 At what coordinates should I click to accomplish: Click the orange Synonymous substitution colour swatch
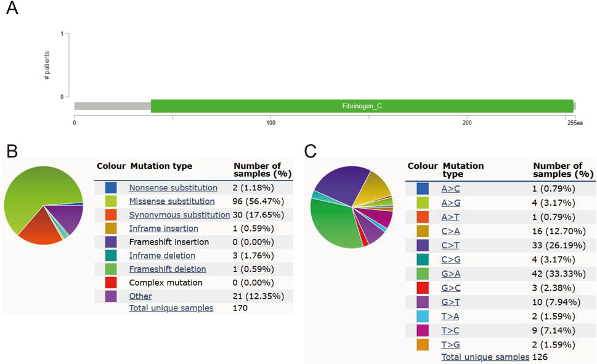(111, 215)
